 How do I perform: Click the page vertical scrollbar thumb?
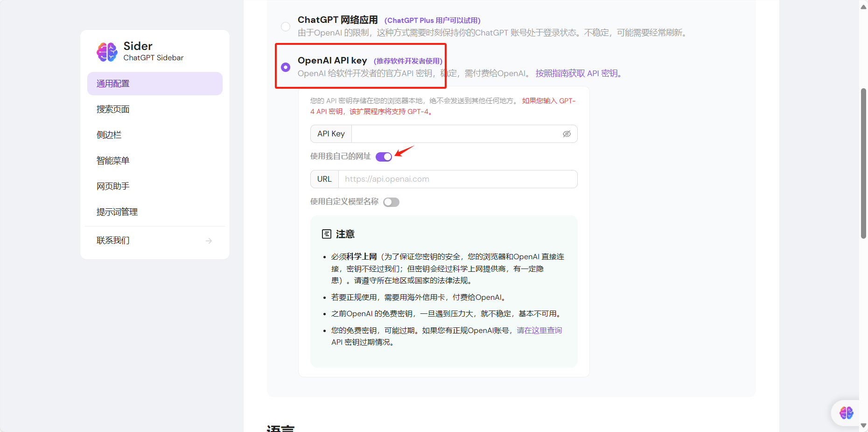(863, 163)
